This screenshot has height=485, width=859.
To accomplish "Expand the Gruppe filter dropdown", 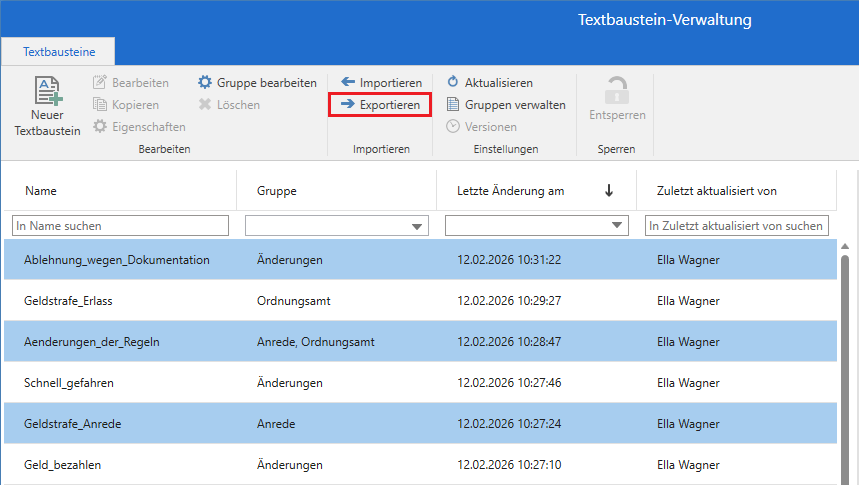I will 417,227.
